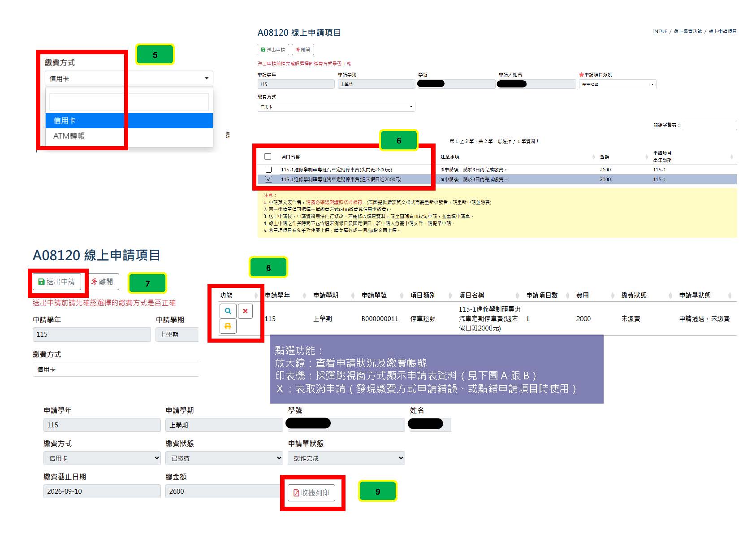Sort upper table by 金額 column

point(647,157)
